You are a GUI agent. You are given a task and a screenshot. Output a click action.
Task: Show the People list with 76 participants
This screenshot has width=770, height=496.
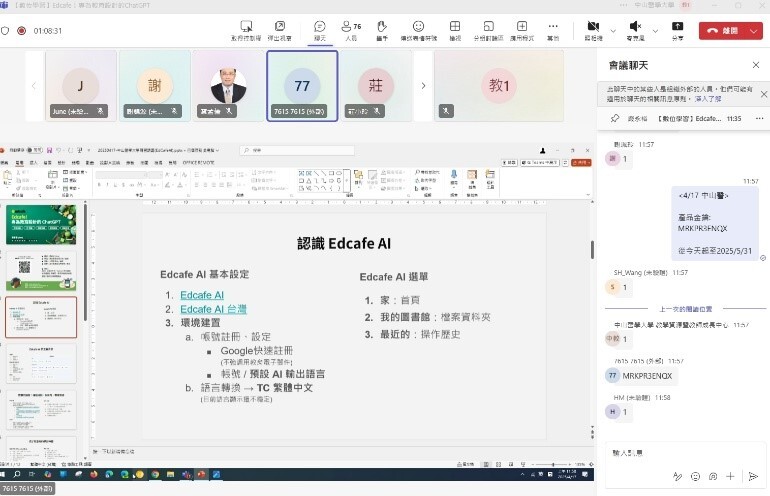pos(351,30)
